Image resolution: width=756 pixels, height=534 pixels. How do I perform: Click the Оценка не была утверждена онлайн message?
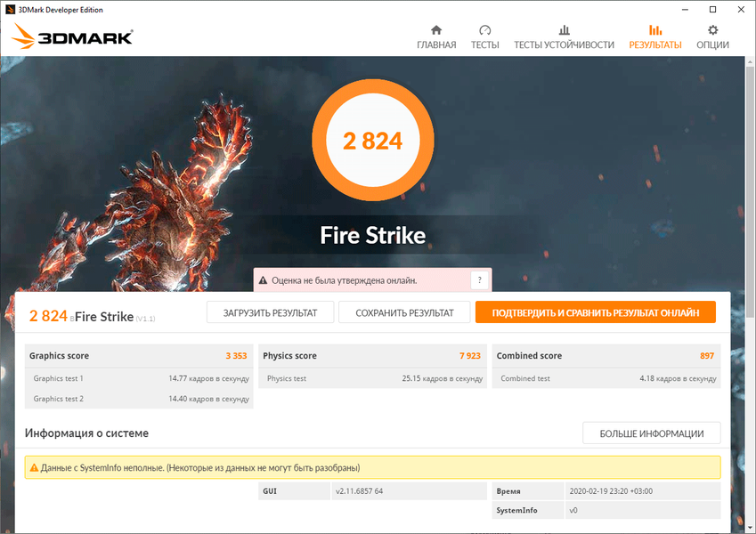pyautogui.click(x=345, y=280)
